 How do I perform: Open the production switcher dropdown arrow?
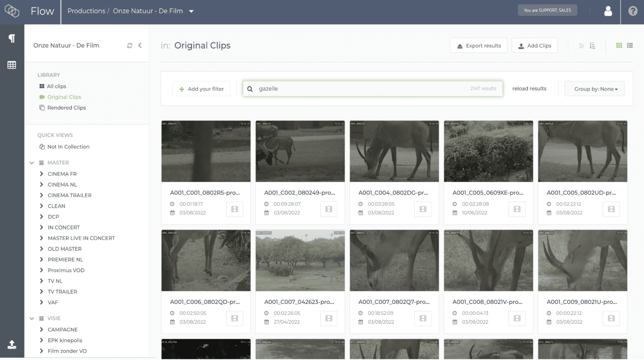(192, 11)
